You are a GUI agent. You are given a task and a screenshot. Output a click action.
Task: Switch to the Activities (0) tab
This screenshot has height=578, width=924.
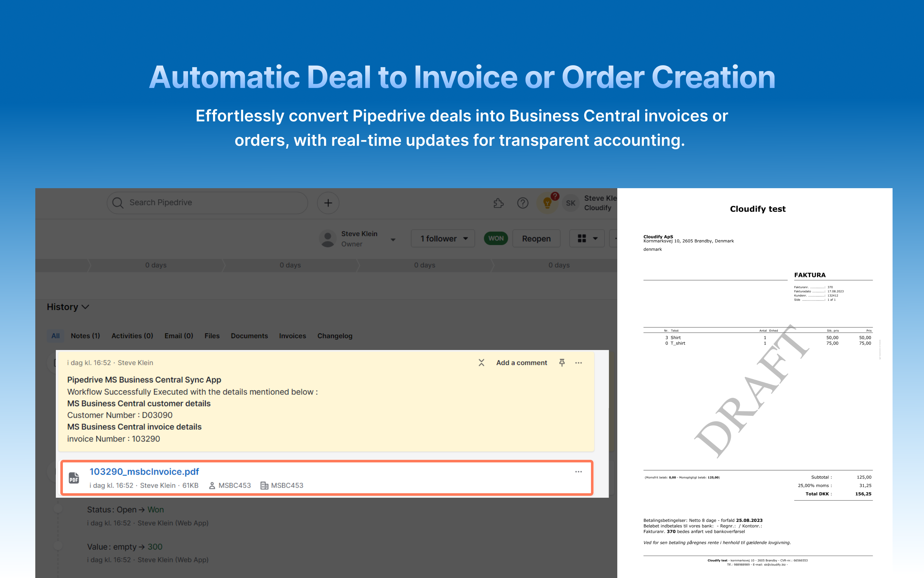[132, 336]
